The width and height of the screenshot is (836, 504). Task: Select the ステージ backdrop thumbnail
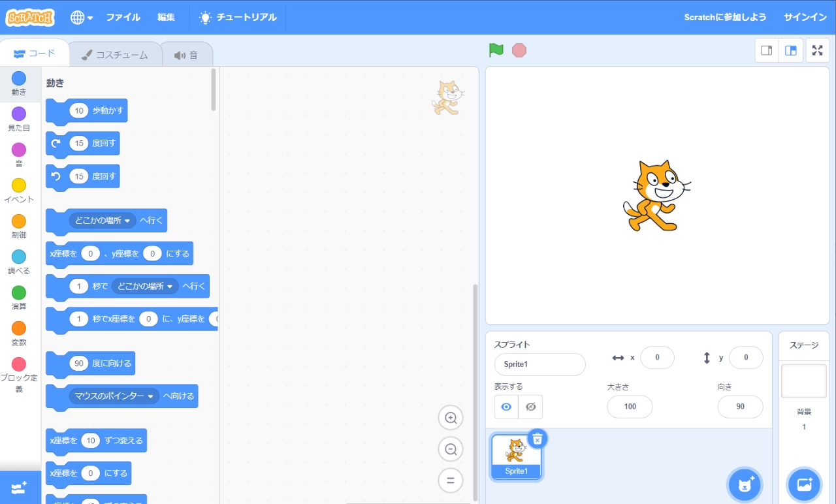click(804, 381)
